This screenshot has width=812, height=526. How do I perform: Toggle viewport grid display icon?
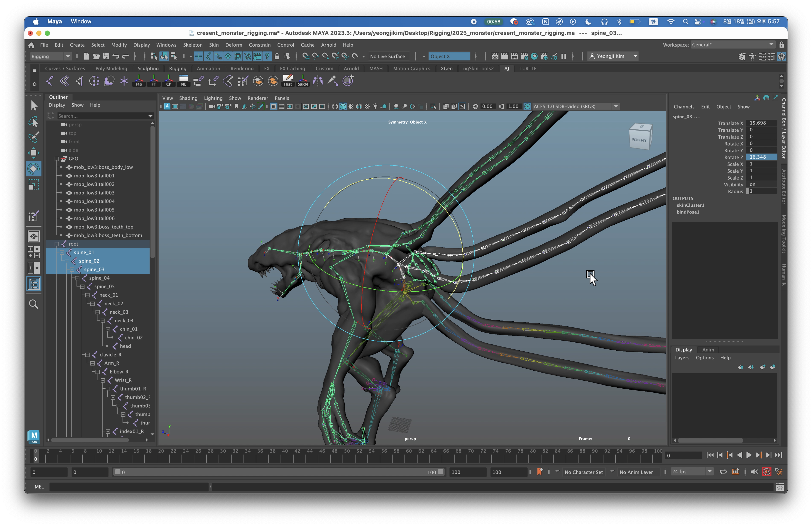pos(273,107)
